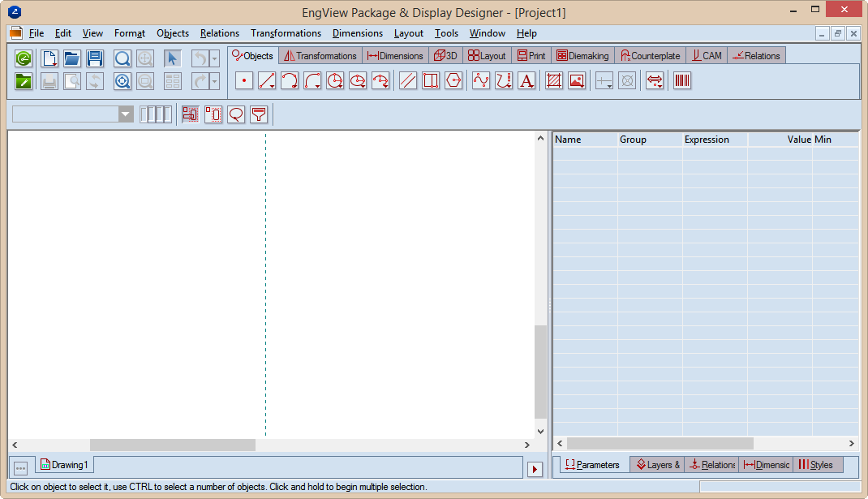
Task: Open the Objects menu
Action: (173, 33)
